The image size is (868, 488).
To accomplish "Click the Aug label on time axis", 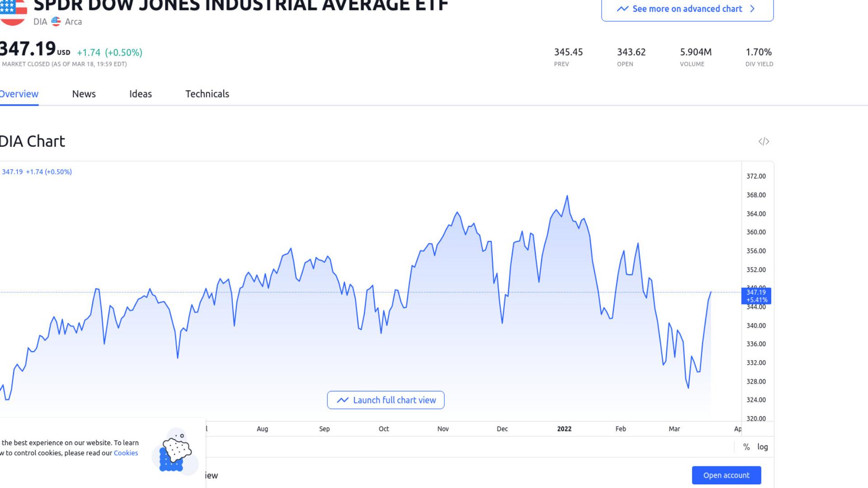I will (x=262, y=429).
